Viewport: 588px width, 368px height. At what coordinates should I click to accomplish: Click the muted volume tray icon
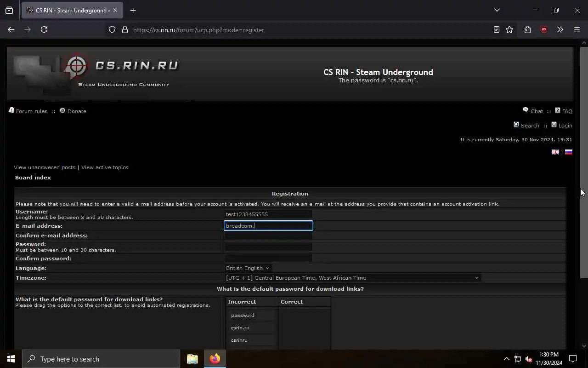click(529, 359)
